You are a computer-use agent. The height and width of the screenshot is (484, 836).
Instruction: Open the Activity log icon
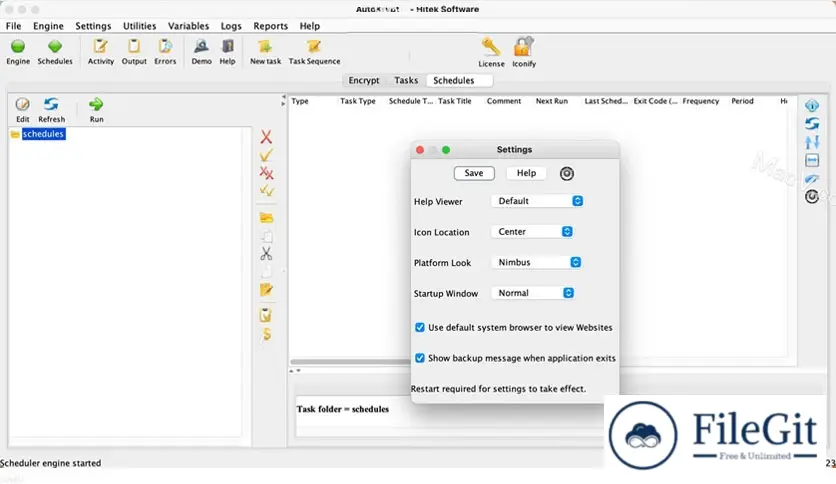coord(100,47)
